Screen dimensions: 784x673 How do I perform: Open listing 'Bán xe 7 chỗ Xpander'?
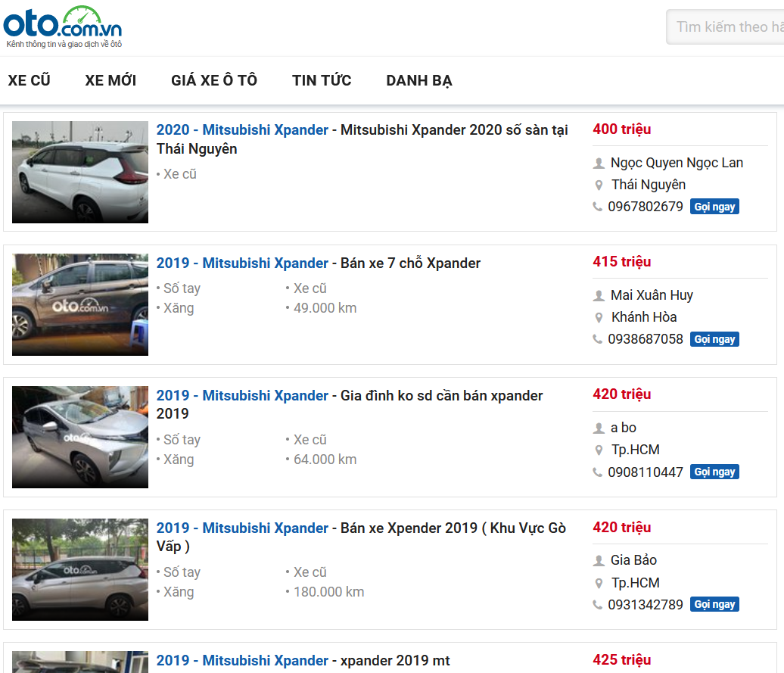318,263
